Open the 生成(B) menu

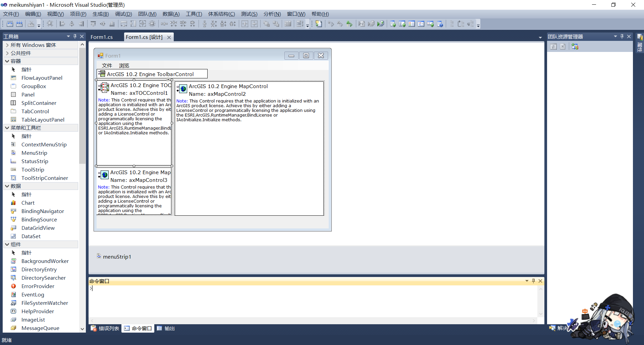click(x=101, y=14)
